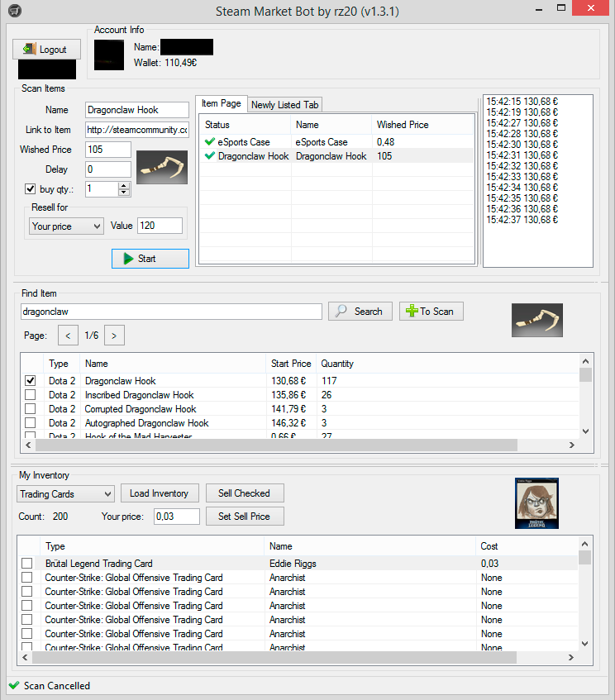Click the green checkmark beside eSports Case

pos(209,142)
